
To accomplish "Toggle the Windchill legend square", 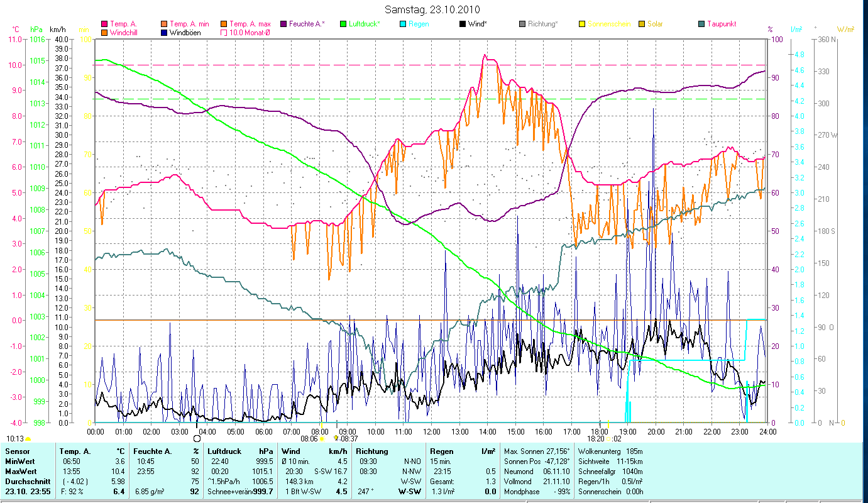I will (104, 32).
